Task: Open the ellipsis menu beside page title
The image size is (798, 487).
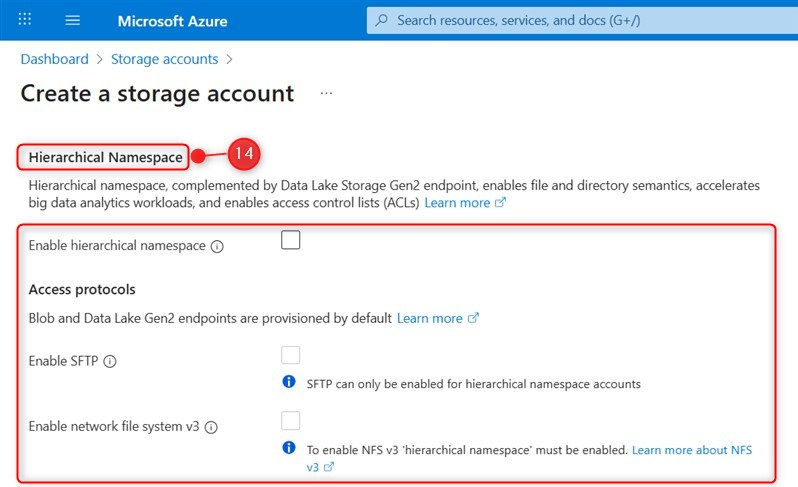Action: point(326,93)
